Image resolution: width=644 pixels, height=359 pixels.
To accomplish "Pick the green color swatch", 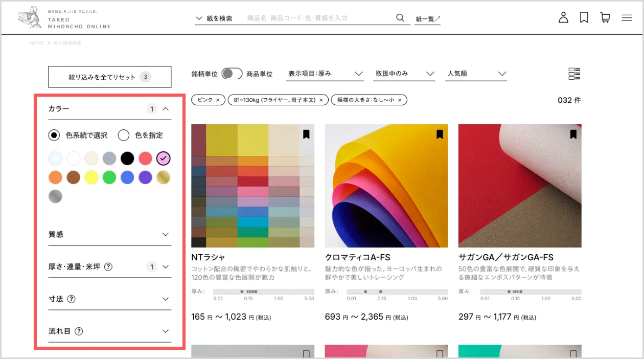I will pos(109,177).
